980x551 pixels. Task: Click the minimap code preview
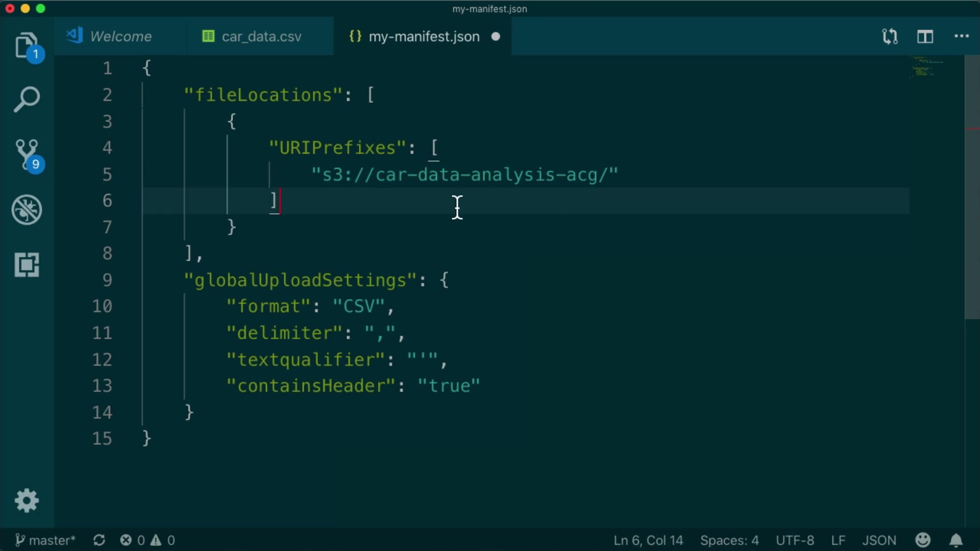924,67
